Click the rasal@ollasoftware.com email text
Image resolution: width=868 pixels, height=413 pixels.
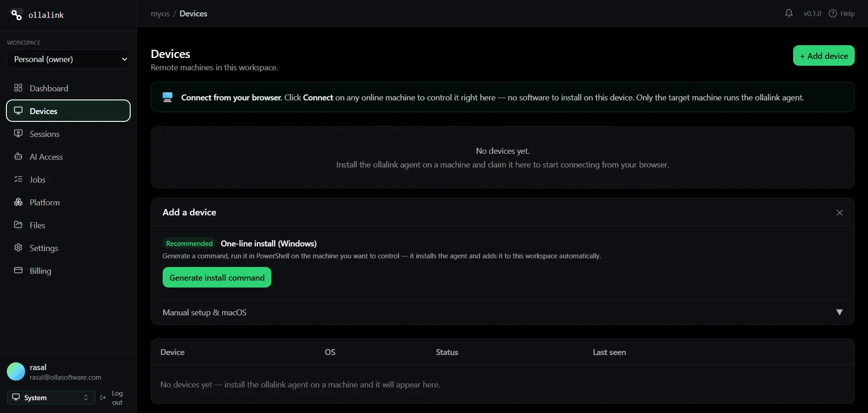(65, 377)
